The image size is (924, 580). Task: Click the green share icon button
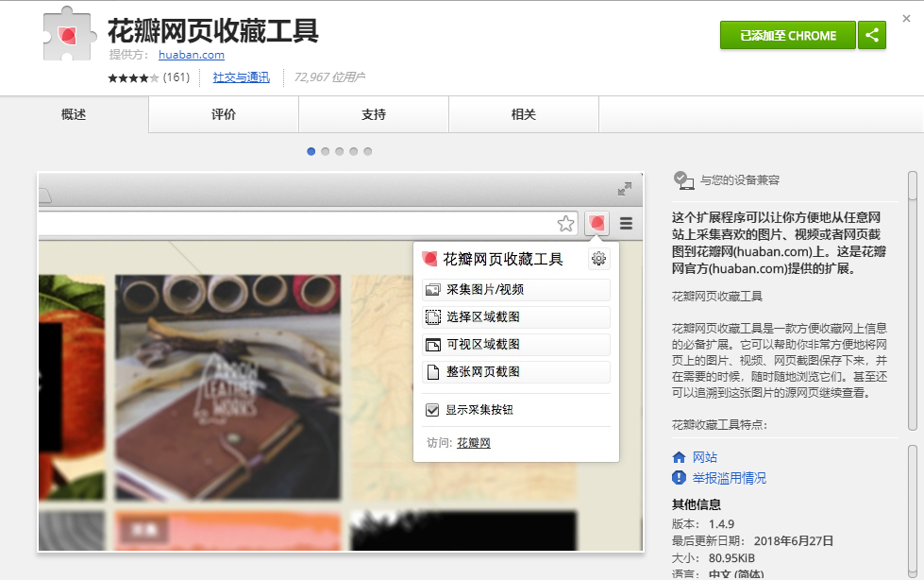871,35
